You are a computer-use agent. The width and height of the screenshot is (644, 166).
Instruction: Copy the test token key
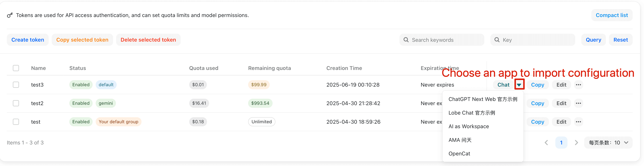coord(538,122)
